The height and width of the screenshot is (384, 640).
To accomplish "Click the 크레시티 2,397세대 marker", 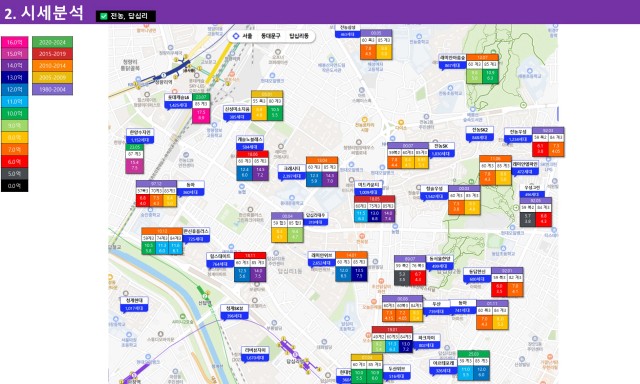I will 292,172.
